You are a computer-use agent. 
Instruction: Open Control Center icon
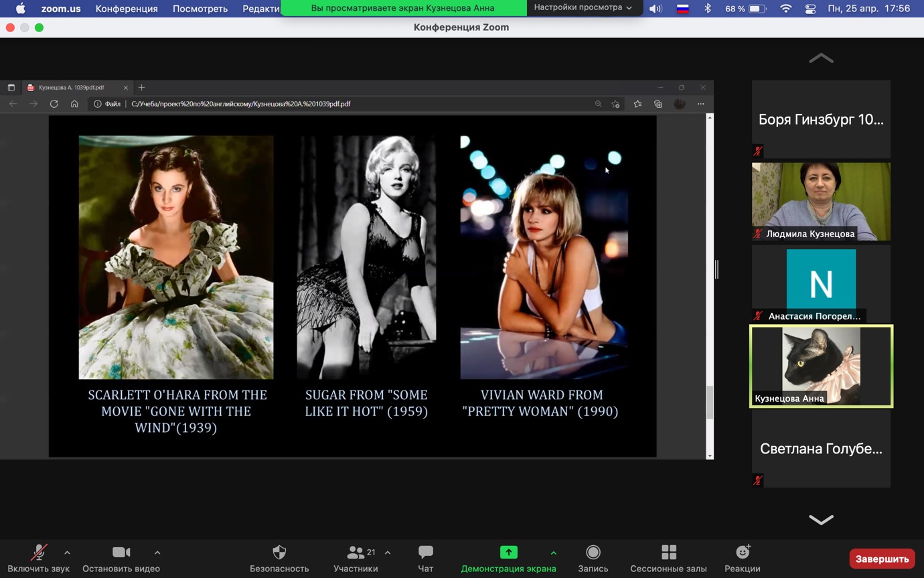coord(810,9)
